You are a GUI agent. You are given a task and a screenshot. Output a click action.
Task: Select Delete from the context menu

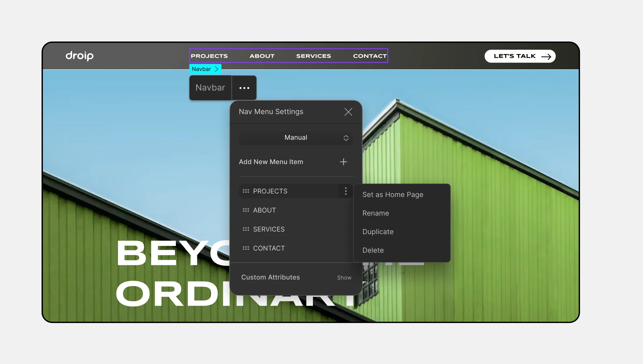click(x=373, y=250)
